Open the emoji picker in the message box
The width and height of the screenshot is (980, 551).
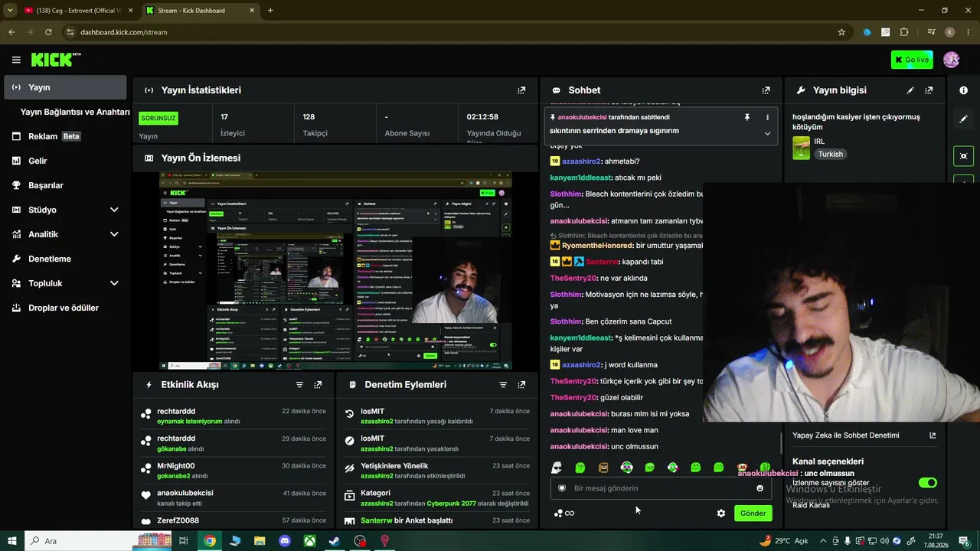pos(759,488)
